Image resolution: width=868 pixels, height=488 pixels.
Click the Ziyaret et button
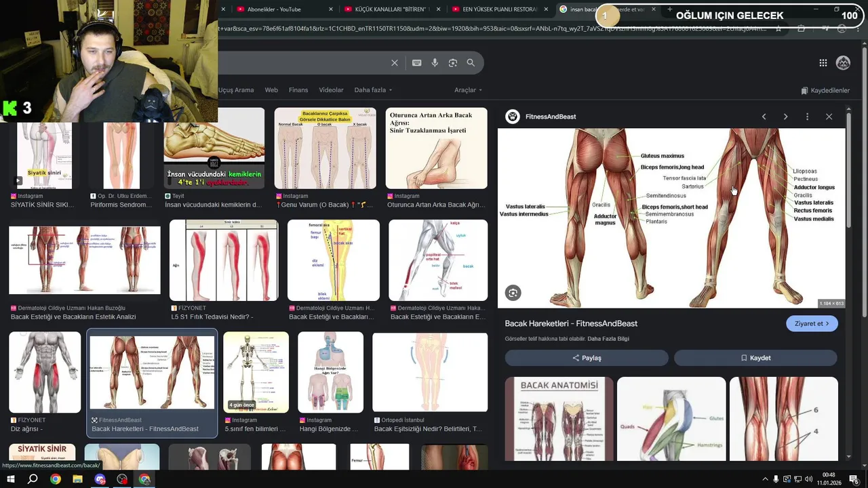[x=812, y=323]
